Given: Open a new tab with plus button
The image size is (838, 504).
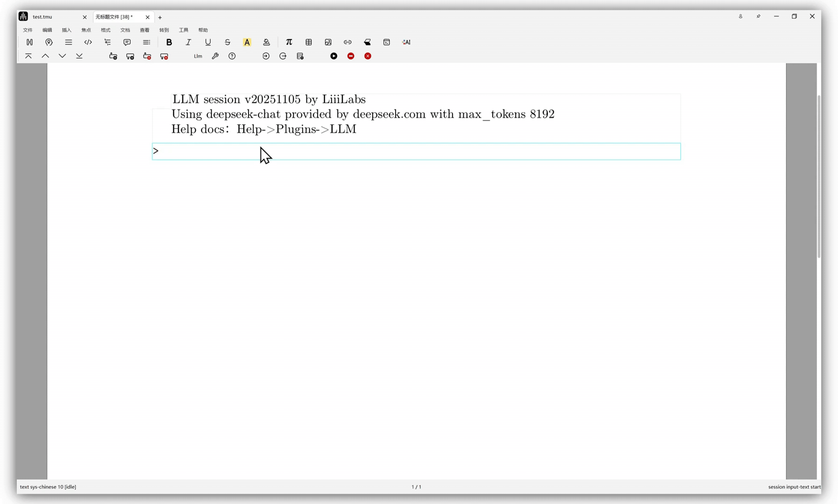Looking at the screenshot, I should 160,17.
